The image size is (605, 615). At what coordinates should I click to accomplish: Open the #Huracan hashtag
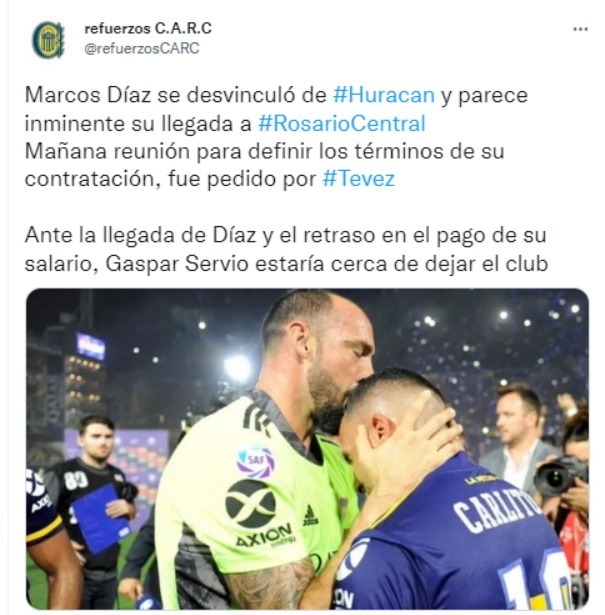click(x=384, y=95)
